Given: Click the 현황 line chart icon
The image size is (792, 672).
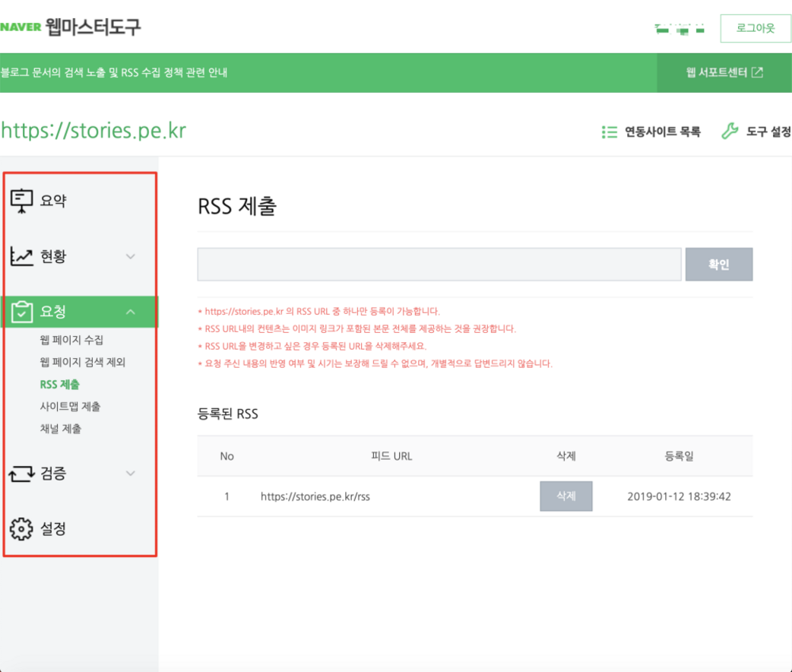Looking at the screenshot, I should click(x=21, y=257).
